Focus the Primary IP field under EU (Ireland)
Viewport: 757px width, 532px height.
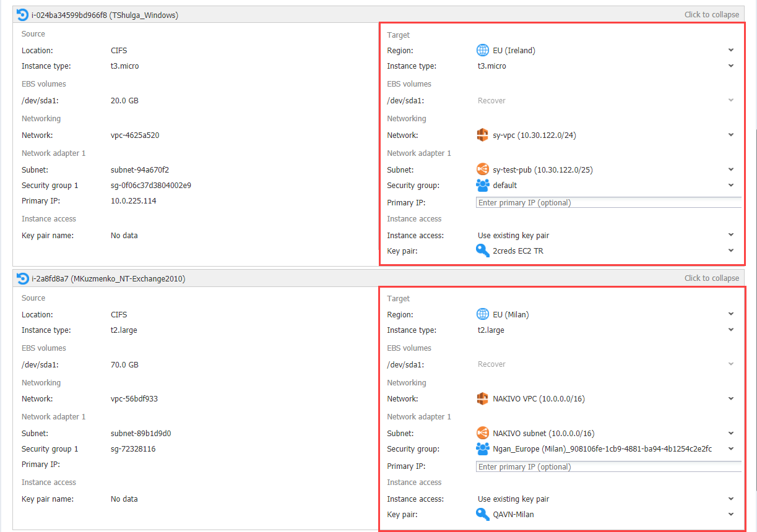tap(608, 202)
